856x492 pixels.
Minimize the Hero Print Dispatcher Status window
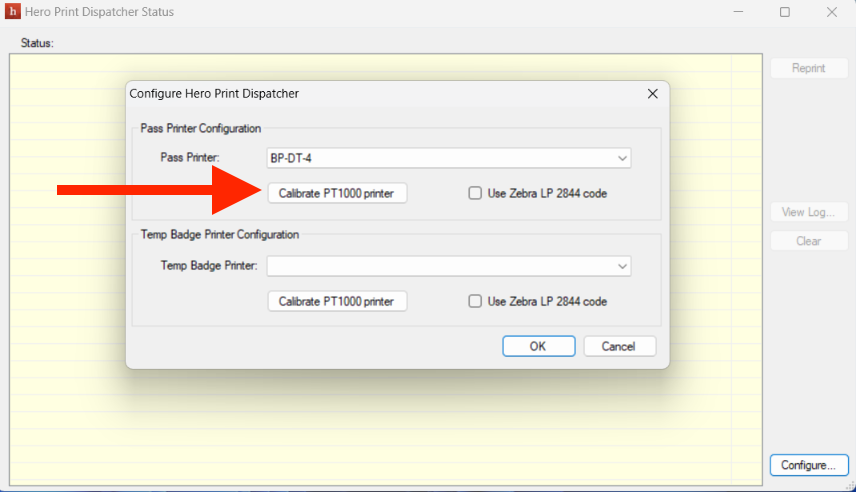pos(738,12)
